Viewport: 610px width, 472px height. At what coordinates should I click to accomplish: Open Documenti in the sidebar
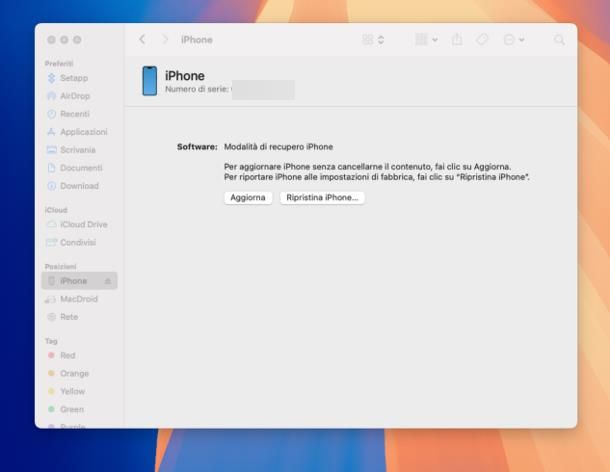pos(80,168)
